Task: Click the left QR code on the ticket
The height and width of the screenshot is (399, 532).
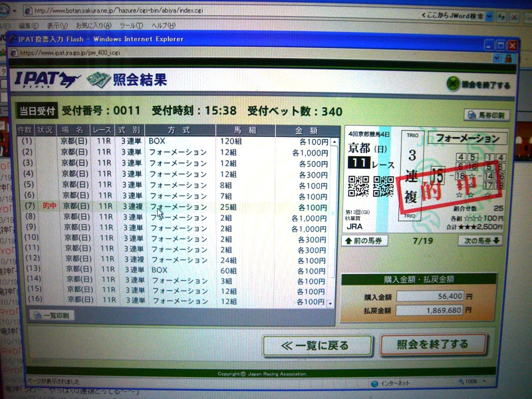Action: [x=358, y=186]
